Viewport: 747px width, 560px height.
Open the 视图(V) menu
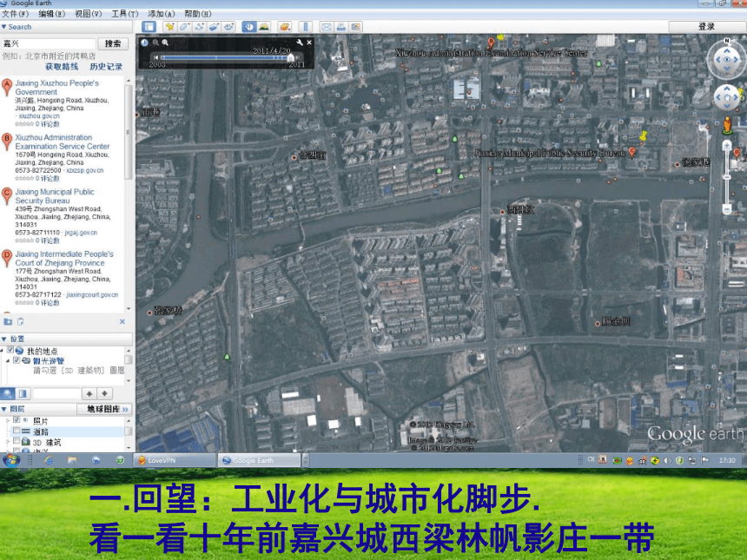click(x=88, y=14)
